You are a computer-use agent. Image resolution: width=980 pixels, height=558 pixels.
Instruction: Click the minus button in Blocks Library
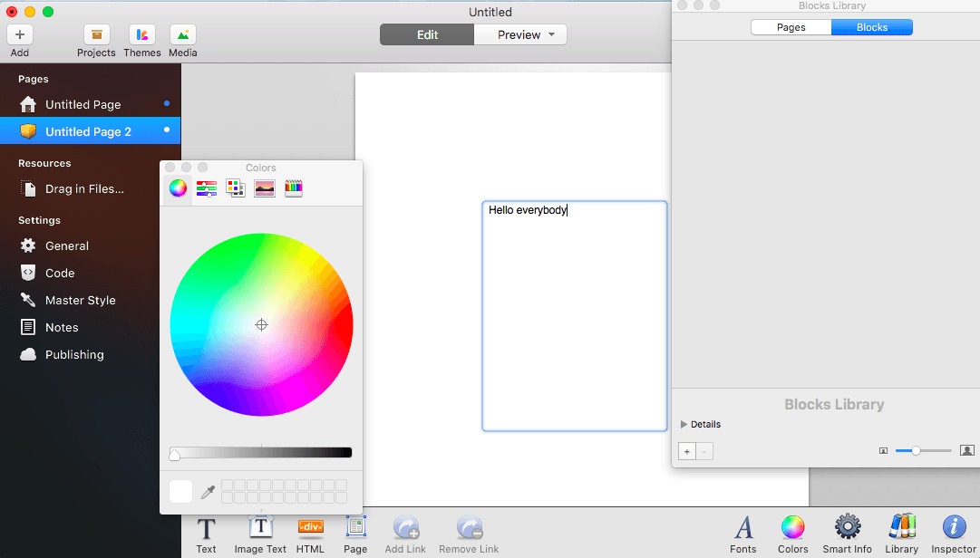tap(704, 451)
